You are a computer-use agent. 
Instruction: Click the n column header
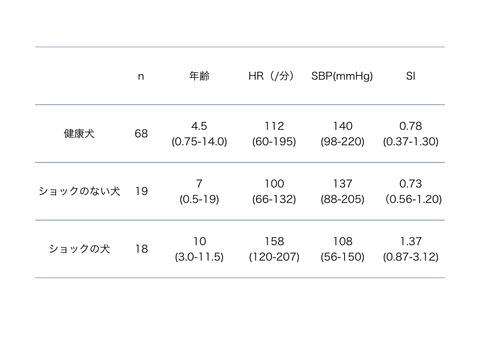141,76
